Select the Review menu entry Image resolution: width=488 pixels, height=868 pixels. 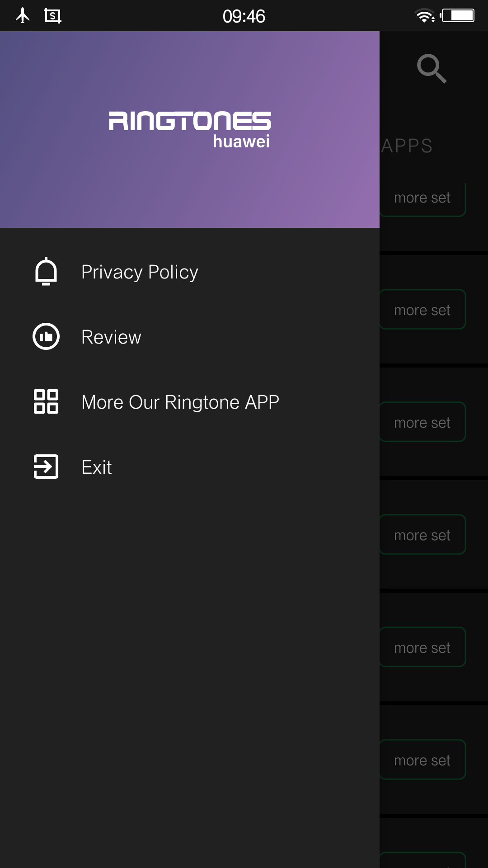coord(111,337)
